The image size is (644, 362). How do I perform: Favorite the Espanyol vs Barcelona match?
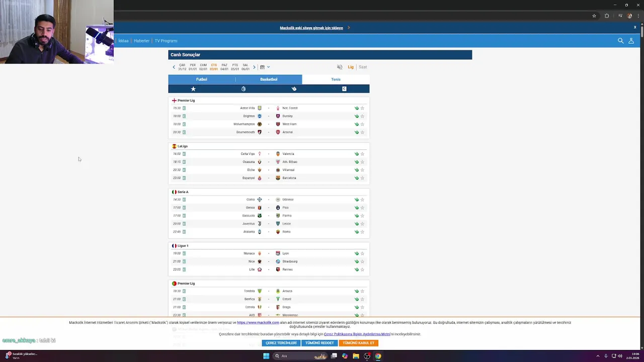(362, 178)
